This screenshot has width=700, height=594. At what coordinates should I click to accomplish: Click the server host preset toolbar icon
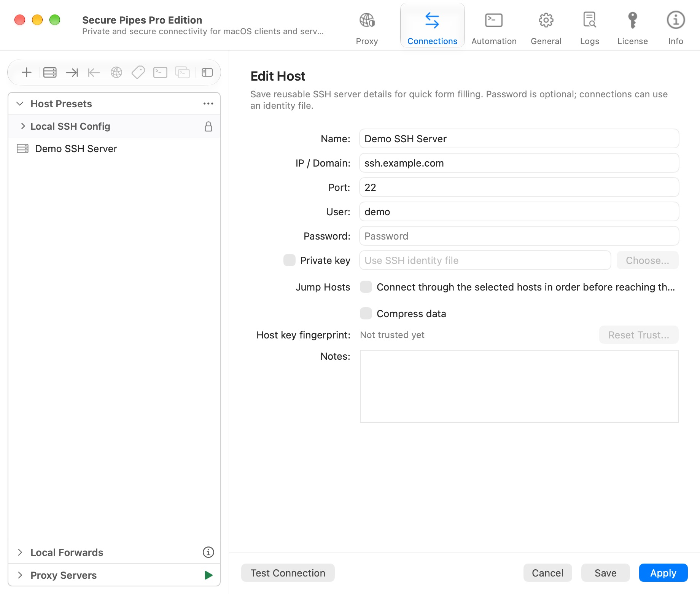point(50,72)
